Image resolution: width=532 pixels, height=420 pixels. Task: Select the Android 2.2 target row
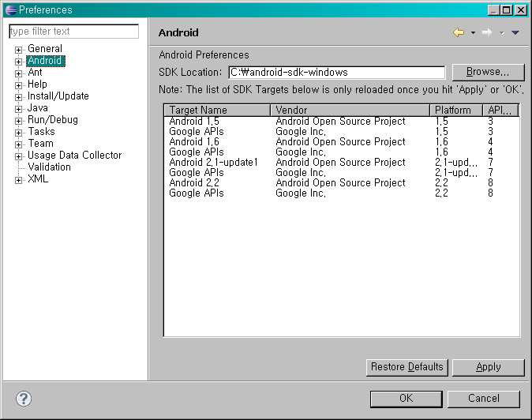pos(342,183)
